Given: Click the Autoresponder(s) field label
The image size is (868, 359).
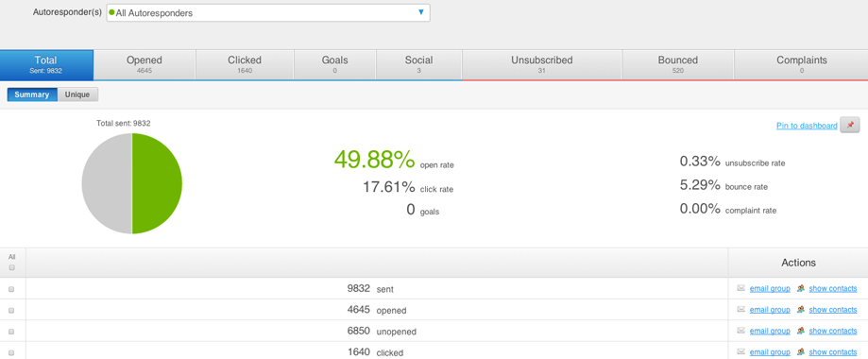Looking at the screenshot, I should tap(68, 12).
